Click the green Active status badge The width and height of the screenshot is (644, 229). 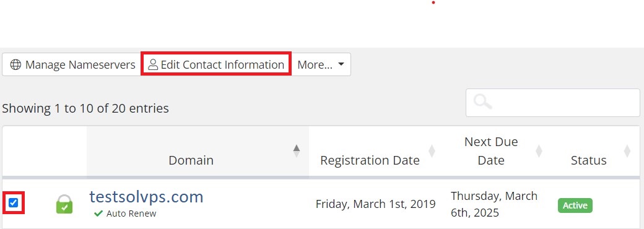pos(575,205)
